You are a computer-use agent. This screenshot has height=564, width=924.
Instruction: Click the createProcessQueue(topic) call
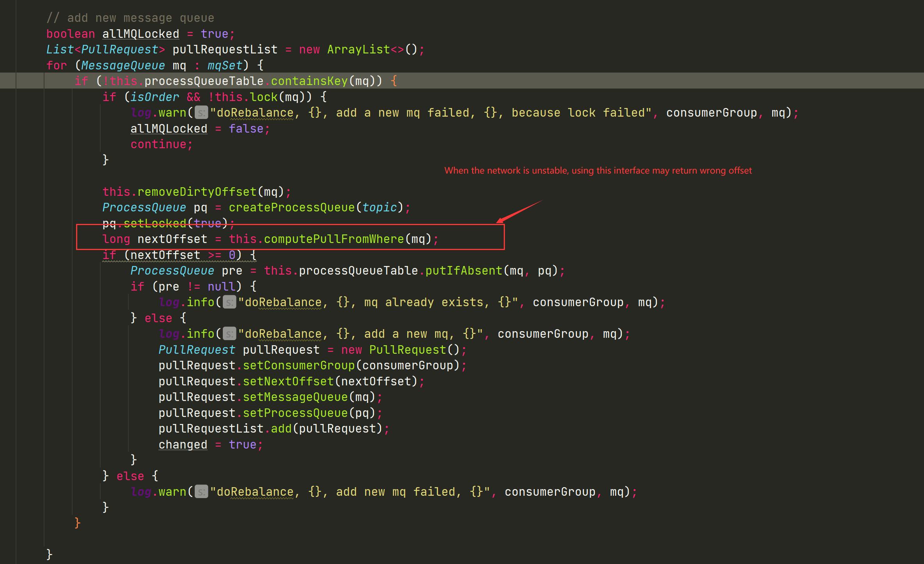point(318,207)
